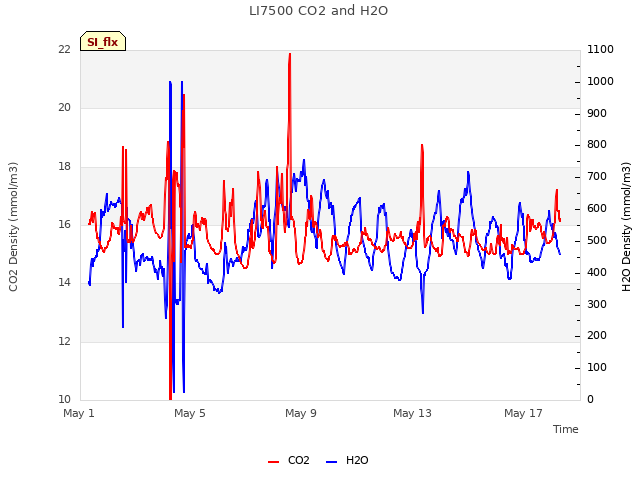Click the 100 tick on H2O axis

(597, 368)
